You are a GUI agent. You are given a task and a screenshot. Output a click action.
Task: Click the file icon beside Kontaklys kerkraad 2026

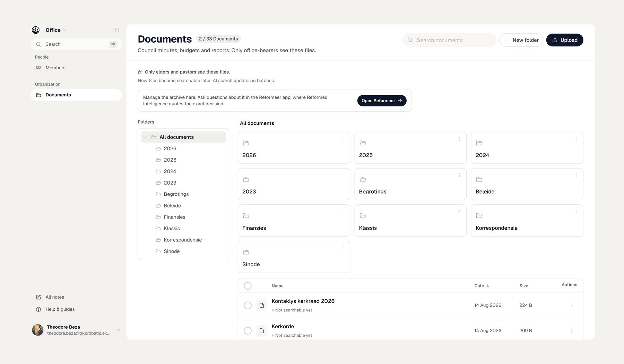(x=262, y=305)
